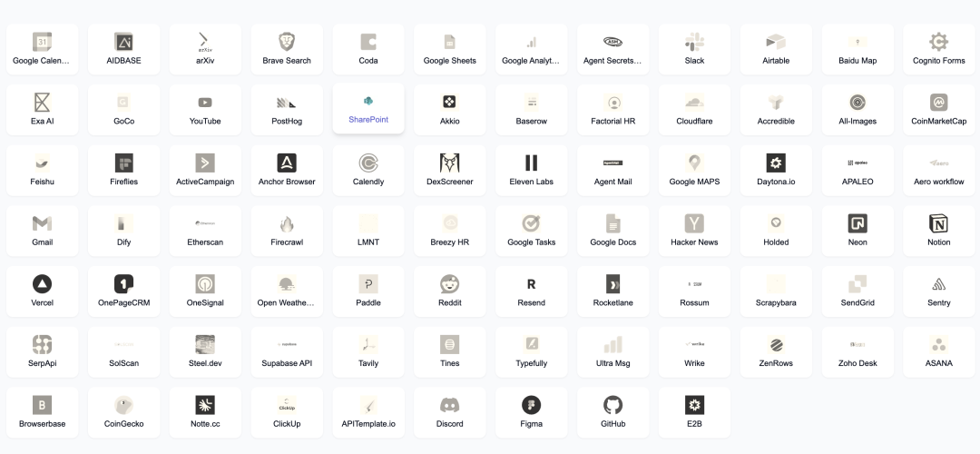Open the Firecrawl flame integration
The height and width of the screenshot is (454, 980).
coord(287,232)
